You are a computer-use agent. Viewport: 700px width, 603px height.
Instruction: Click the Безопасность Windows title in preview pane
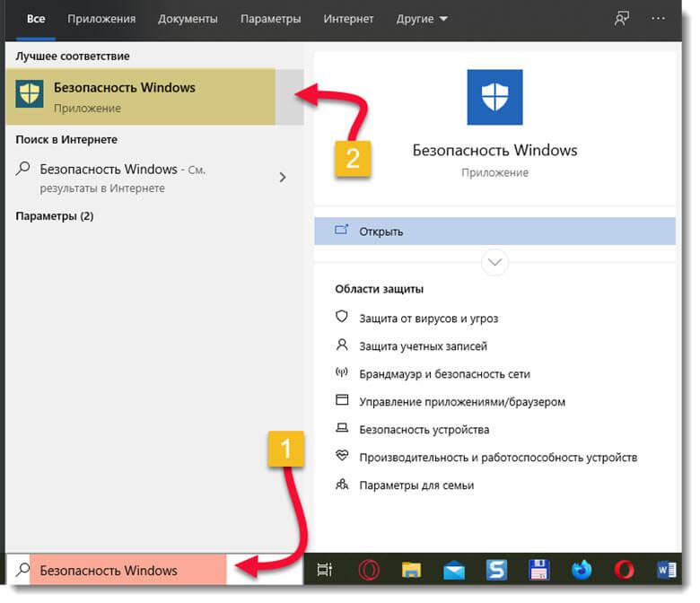coord(494,150)
